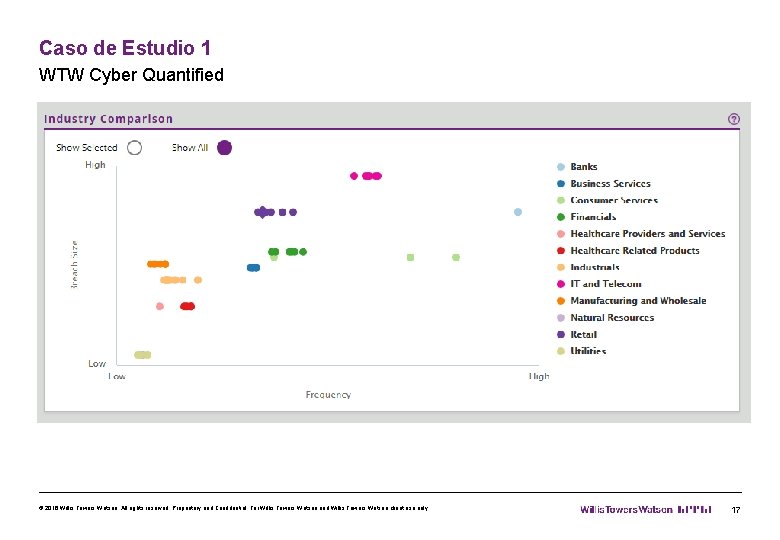
Task: Click the Industry Comparison panel title
Action: 108,119
